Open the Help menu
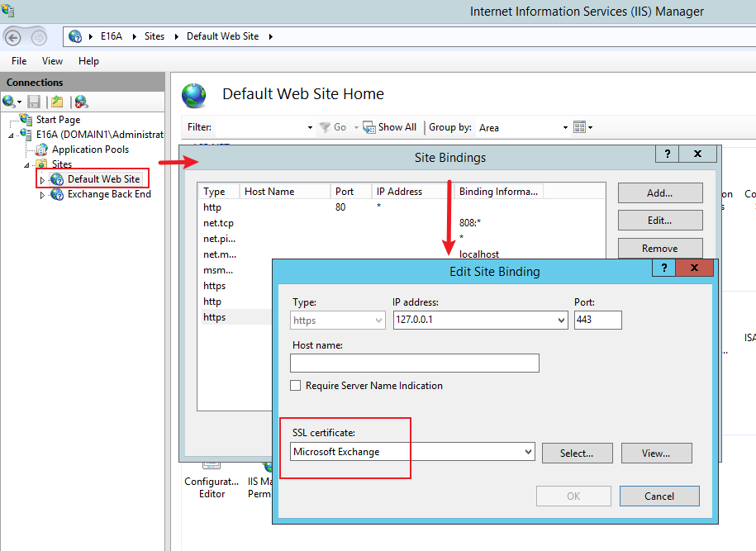Viewport: 756px width, 551px height. coord(88,61)
